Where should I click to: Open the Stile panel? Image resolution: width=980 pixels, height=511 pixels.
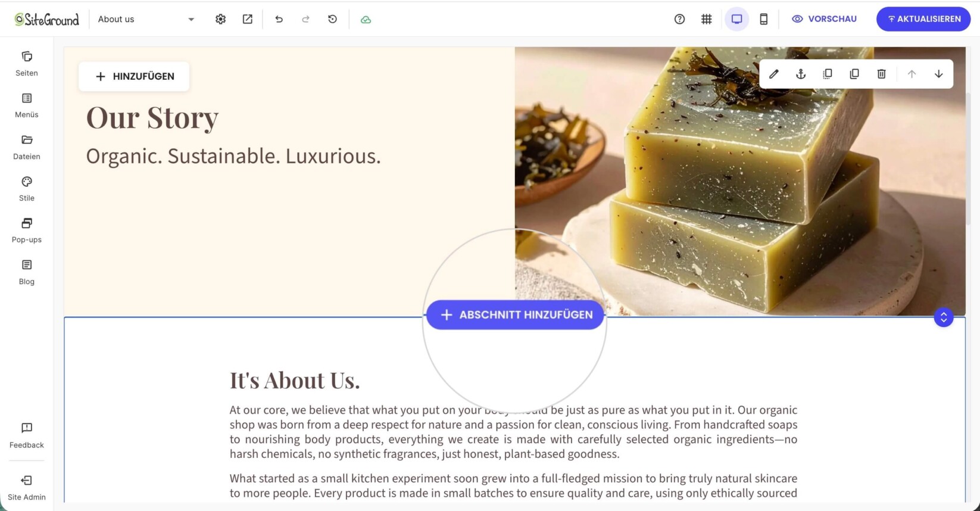click(x=27, y=189)
